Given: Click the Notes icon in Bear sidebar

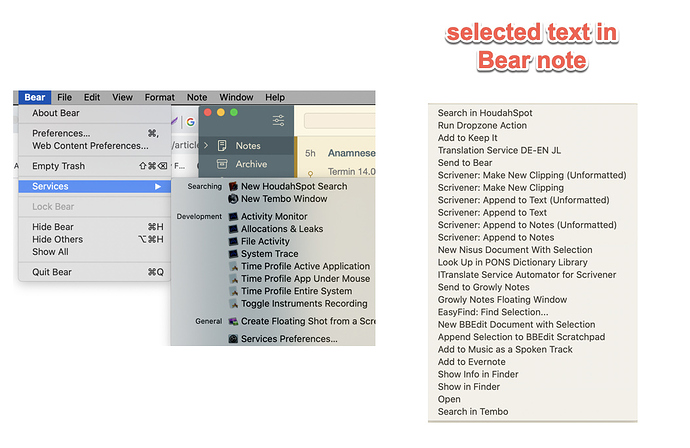Looking at the screenshot, I should [x=222, y=146].
